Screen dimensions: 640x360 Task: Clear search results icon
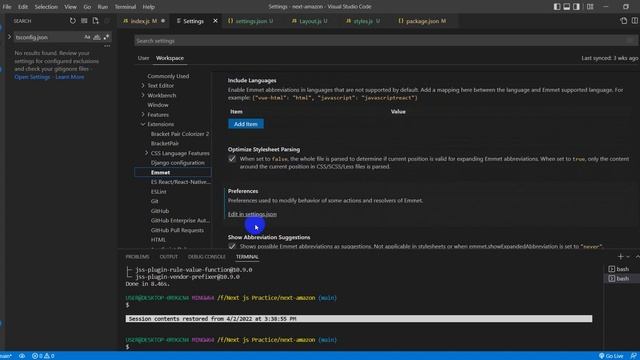(x=84, y=21)
